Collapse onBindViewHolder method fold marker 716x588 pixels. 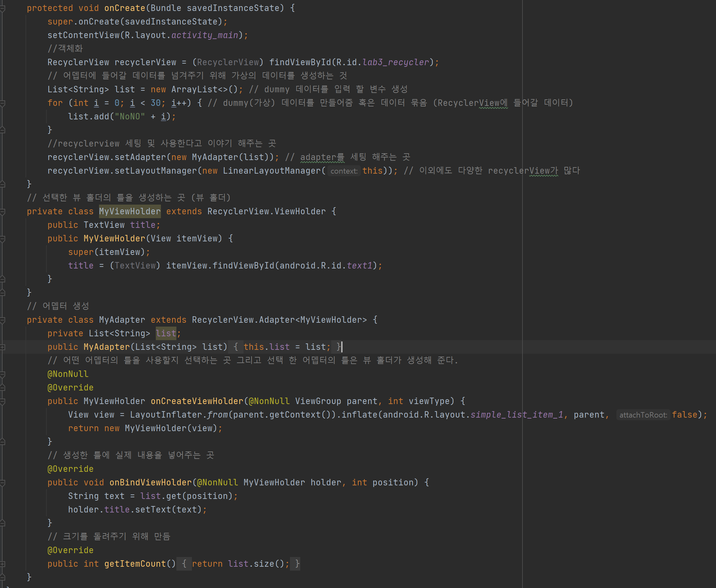pos(2,482)
